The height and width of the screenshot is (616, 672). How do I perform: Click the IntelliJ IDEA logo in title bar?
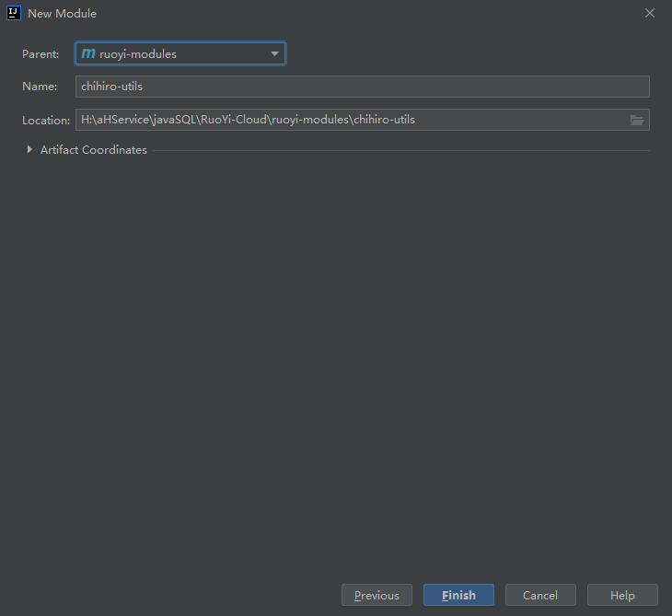[14, 13]
